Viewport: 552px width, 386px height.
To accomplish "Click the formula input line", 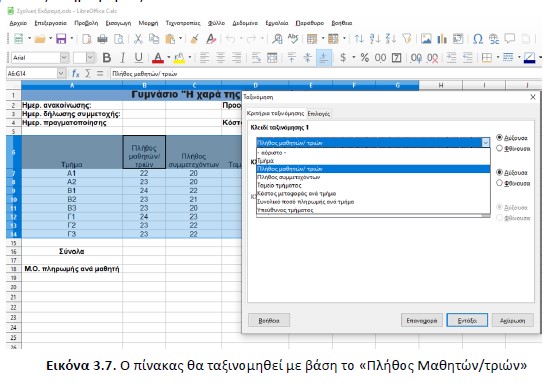I will [x=326, y=74].
